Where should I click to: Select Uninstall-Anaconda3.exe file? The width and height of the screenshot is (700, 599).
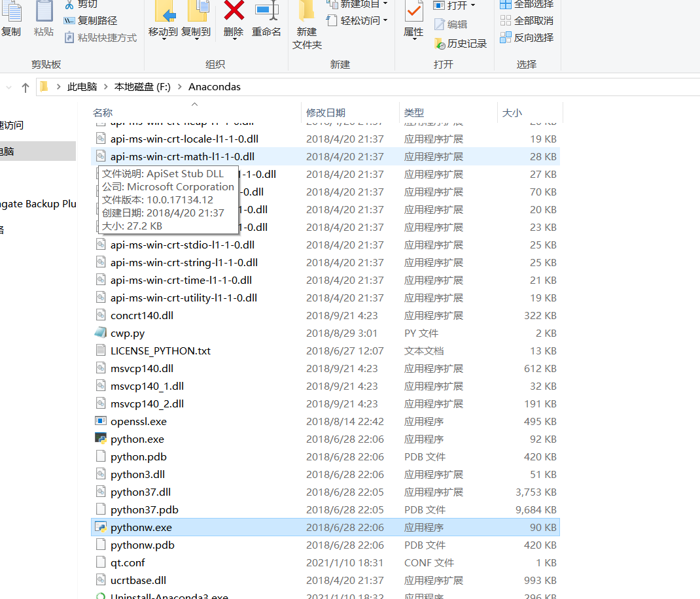point(325,596)
